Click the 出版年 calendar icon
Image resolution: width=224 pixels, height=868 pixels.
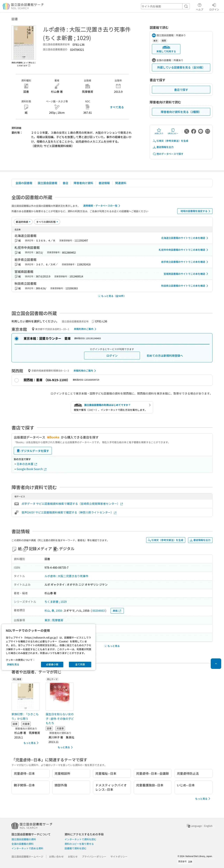point(118,86)
